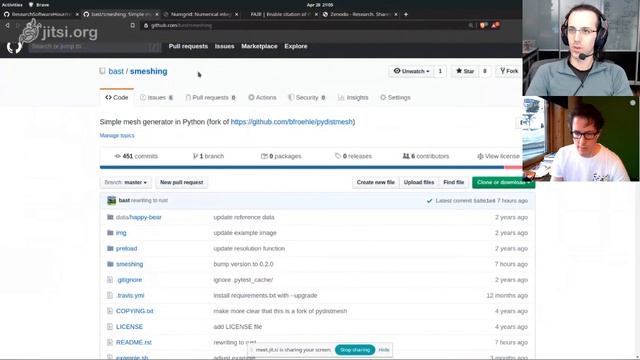
Task: Open 0 packages link
Action: click(281, 156)
